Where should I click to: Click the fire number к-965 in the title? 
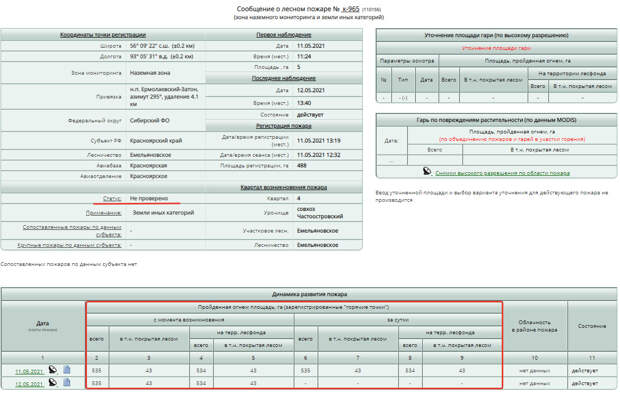(x=350, y=9)
